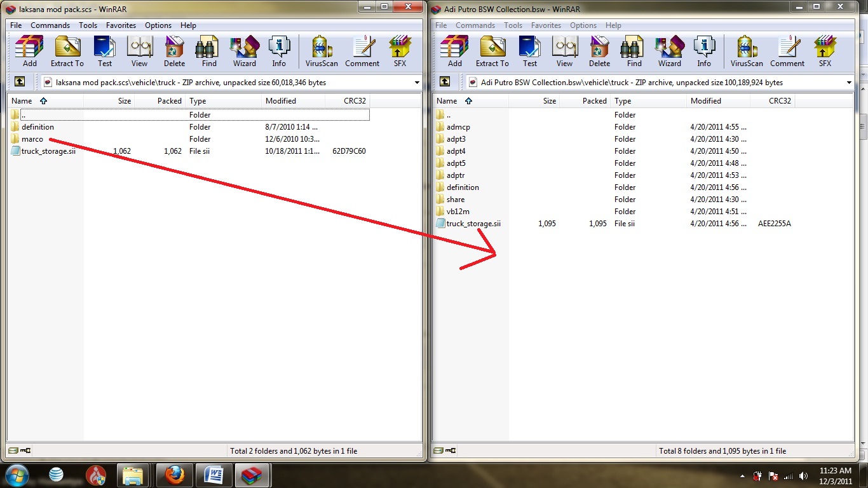This screenshot has height=488, width=868.
Task: Open Microsoft Word from the taskbar
Action: pos(213,475)
